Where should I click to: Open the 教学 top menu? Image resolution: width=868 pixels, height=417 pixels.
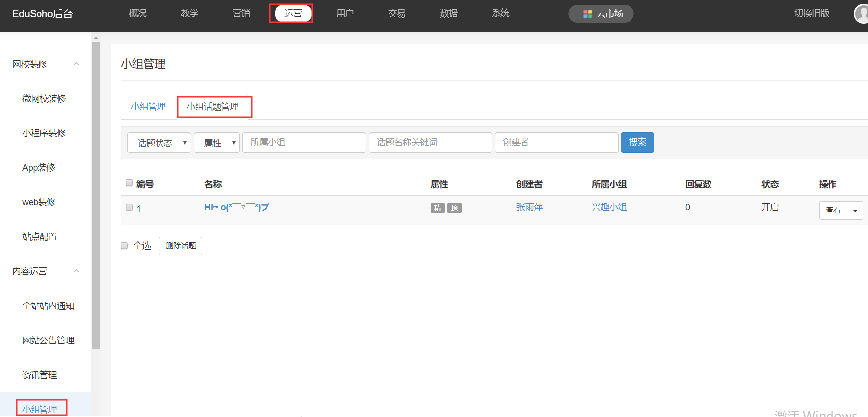pyautogui.click(x=189, y=13)
